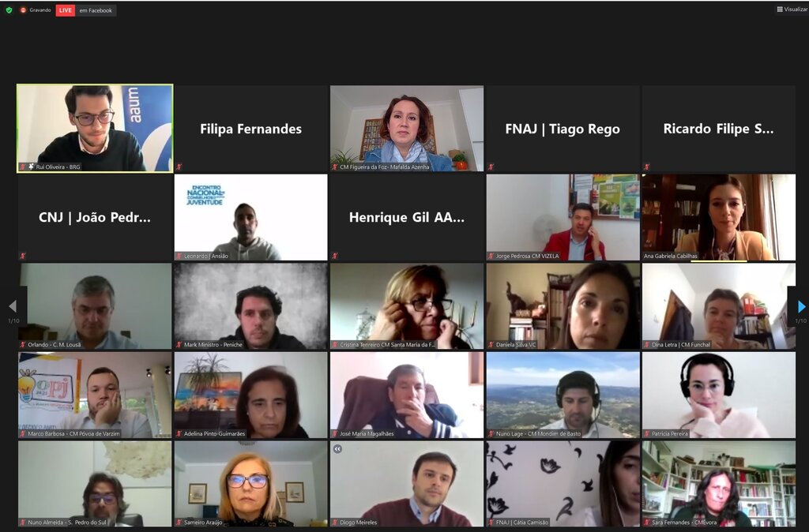Image resolution: width=809 pixels, height=532 pixels.
Task: Click muted mic icon on CNJ João Pedro tile
Action: click(x=22, y=256)
